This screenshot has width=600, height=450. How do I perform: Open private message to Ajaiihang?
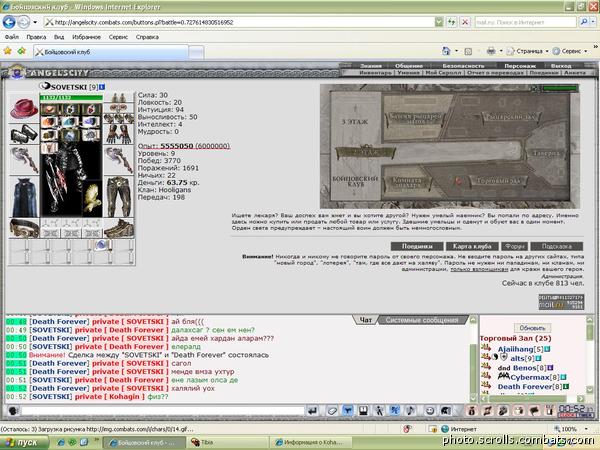coord(486,348)
